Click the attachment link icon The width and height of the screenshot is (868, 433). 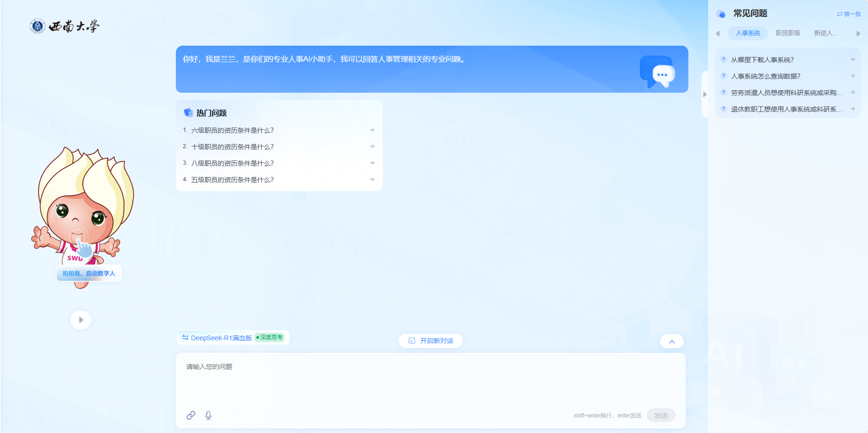[191, 415]
